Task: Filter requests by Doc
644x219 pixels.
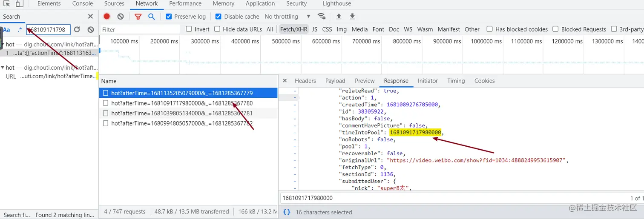Action: (x=394, y=29)
